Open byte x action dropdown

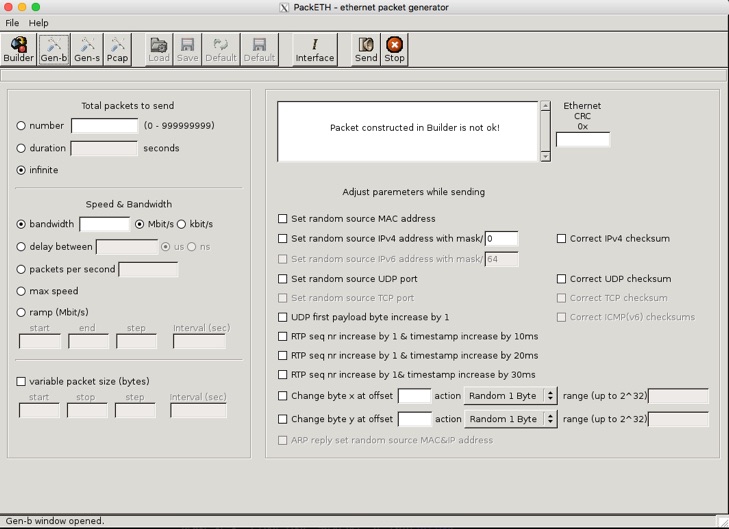coord(510,396)
